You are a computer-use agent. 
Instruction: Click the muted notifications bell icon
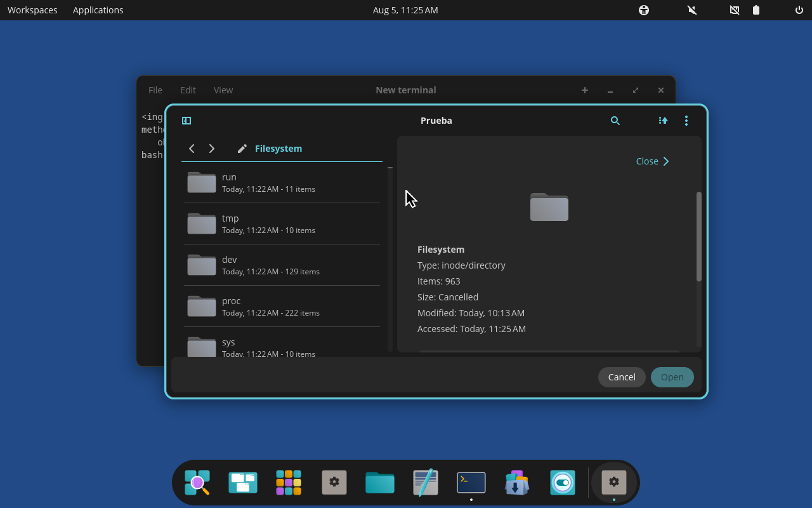[692, 10]
